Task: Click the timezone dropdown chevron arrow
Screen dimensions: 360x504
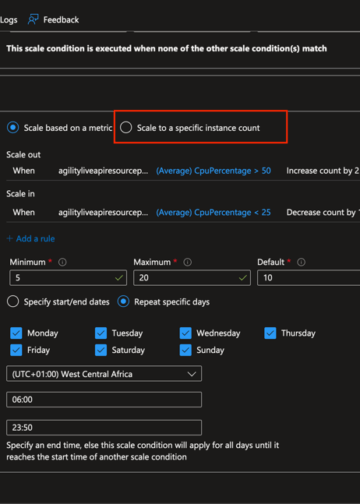Action: 191,374
